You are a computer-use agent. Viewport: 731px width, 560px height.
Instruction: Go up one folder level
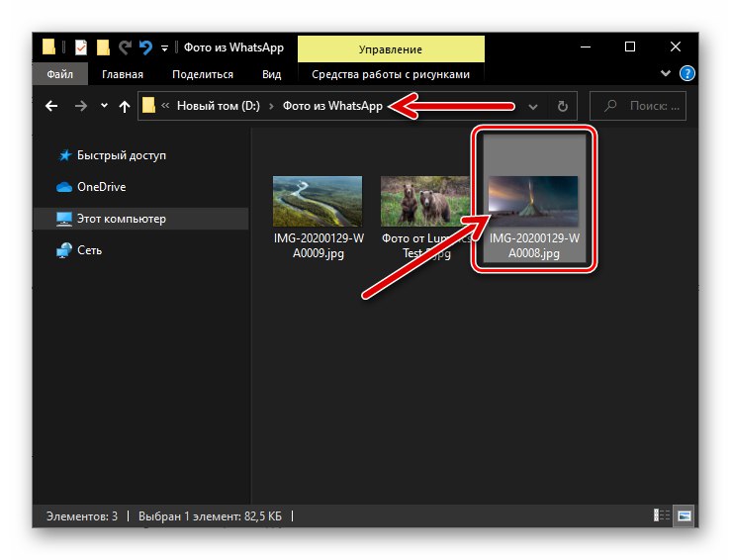click(x=124, y=107)
